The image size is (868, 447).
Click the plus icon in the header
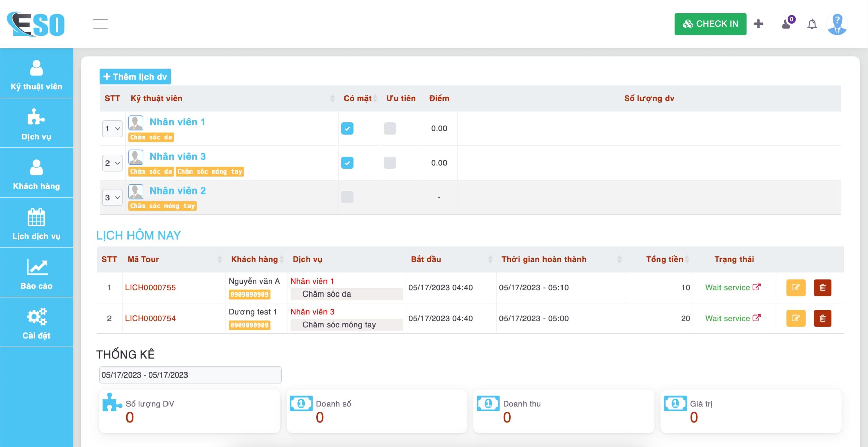[758, 24]
